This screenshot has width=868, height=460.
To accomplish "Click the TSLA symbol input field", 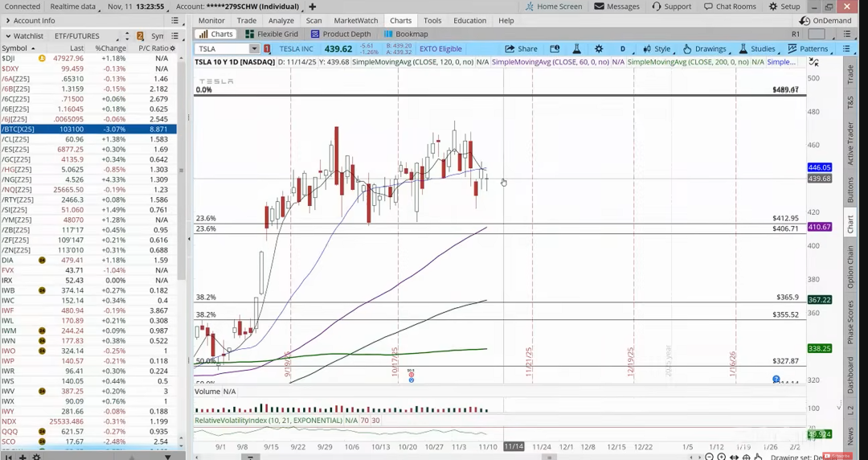I will (222, 49).
